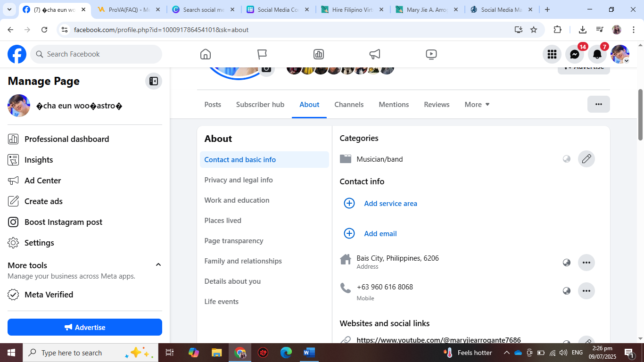Click the plus icon for Add email
The height and width of the screenshot is (362, 644).
point(349,233)
